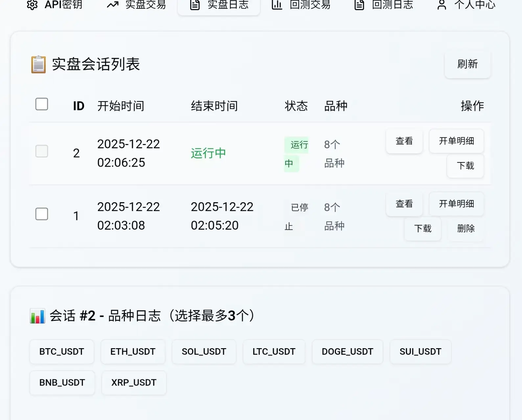Switch to the 个人中心 tab
Viewport: 522px width, 420px height.
(466, 5)
